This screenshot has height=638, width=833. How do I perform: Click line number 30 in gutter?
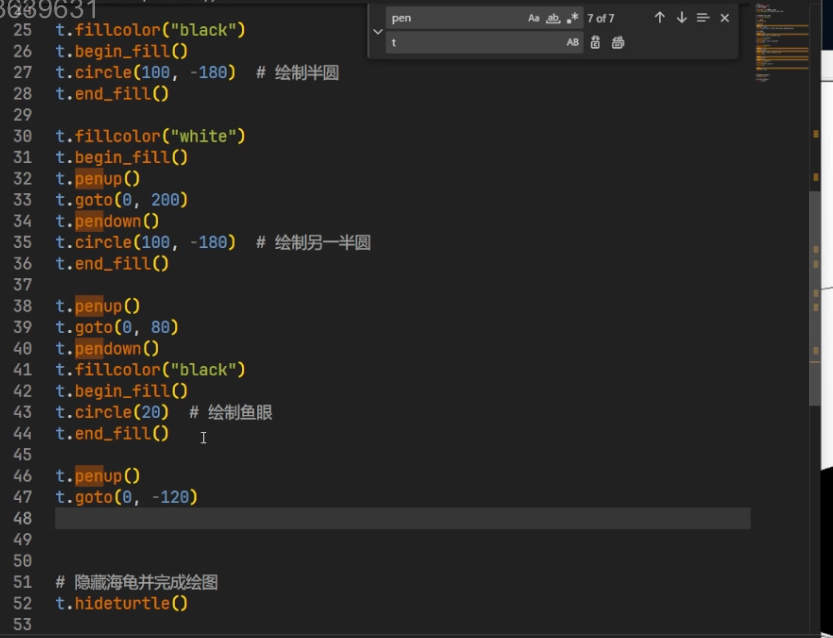click(23, 136)
